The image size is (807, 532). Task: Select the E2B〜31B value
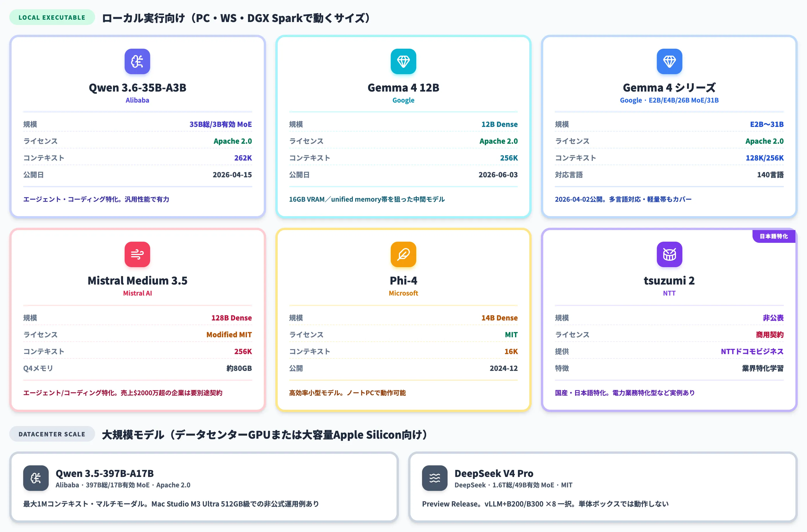coord(767,124)
